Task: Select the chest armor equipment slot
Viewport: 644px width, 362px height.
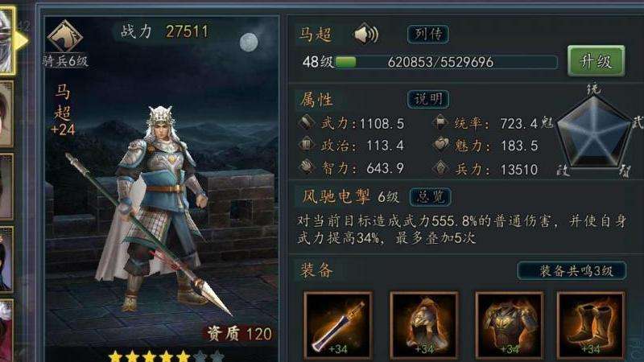Action: pyautogui.click(x=510, y=325)
